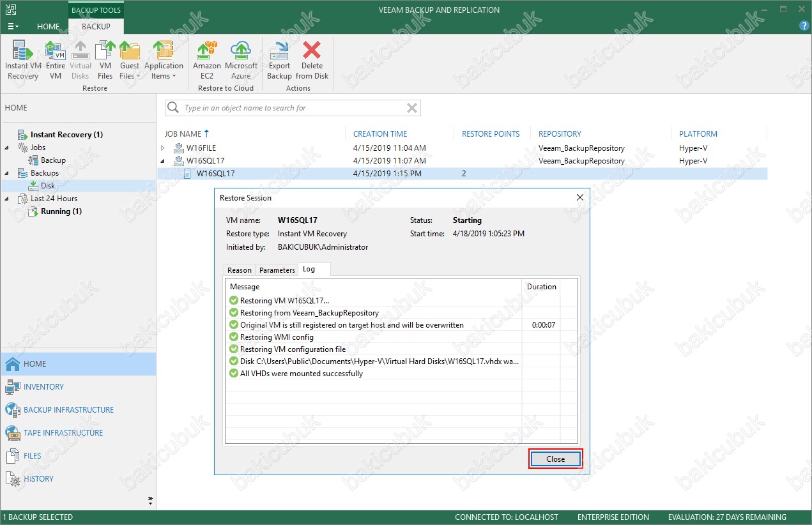Clear the search box with X

pyautogui.click(x=412, y=108)
